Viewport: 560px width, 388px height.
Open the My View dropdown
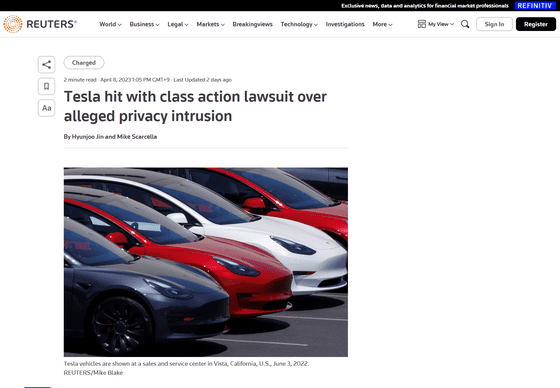[441, 24]
